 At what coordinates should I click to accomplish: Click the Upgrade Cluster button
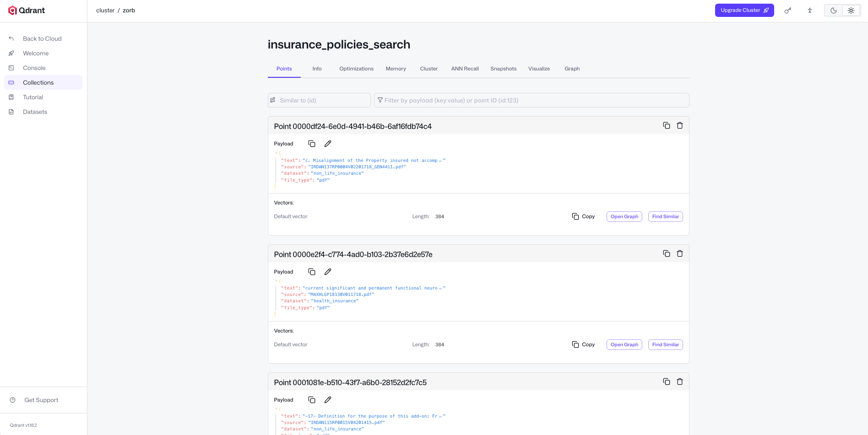[744, 10]
